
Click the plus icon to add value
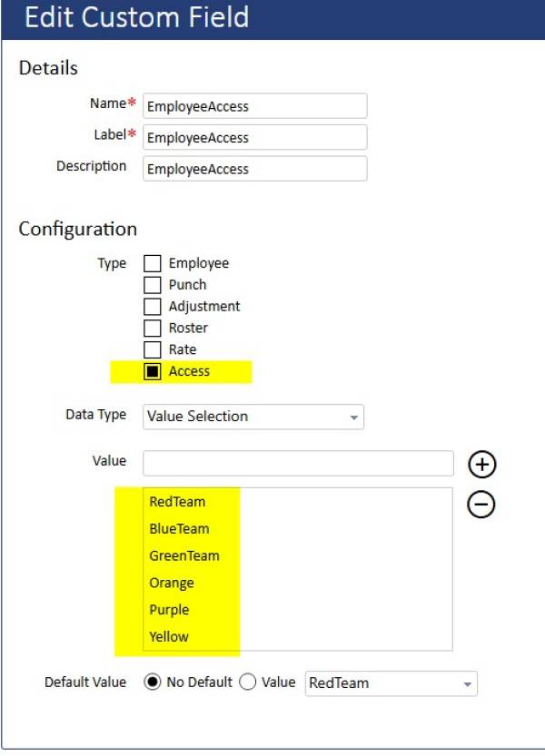[481, 465]
